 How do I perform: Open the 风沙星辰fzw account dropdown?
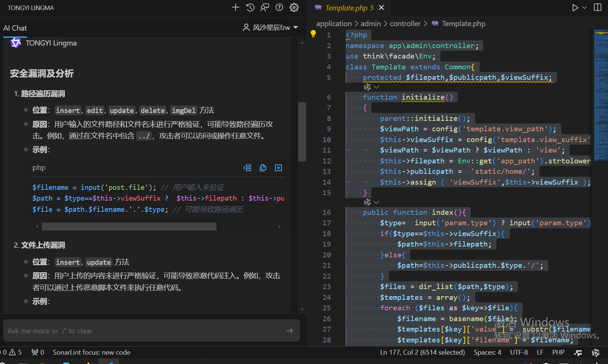click(x=271, y=28)
